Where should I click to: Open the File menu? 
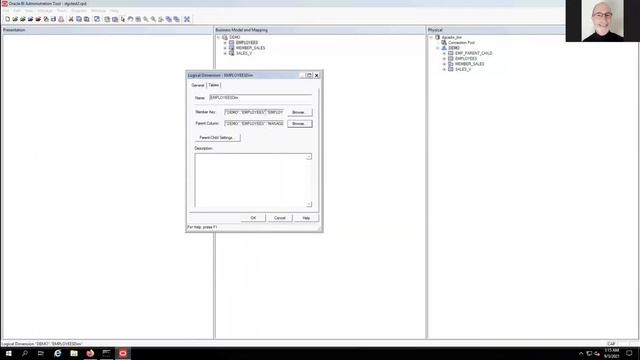7,11
